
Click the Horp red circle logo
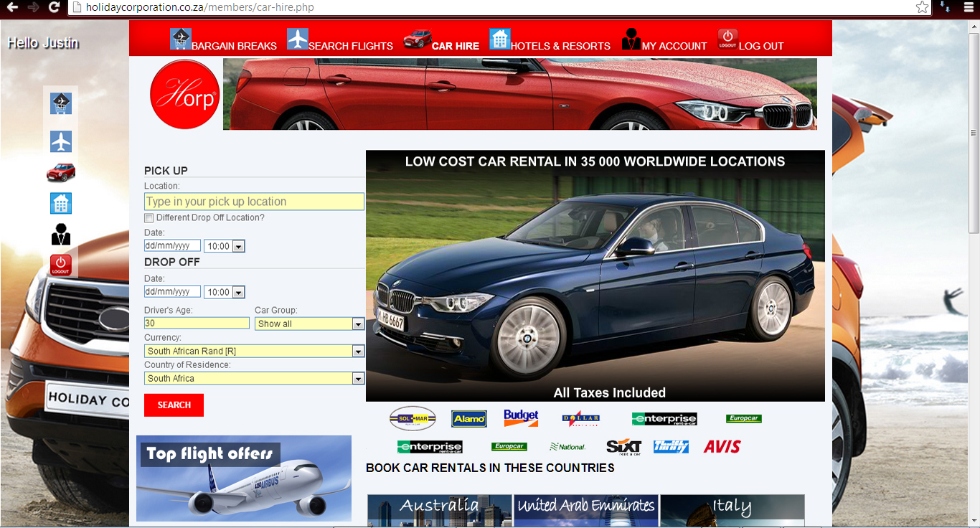coord(184,94)
